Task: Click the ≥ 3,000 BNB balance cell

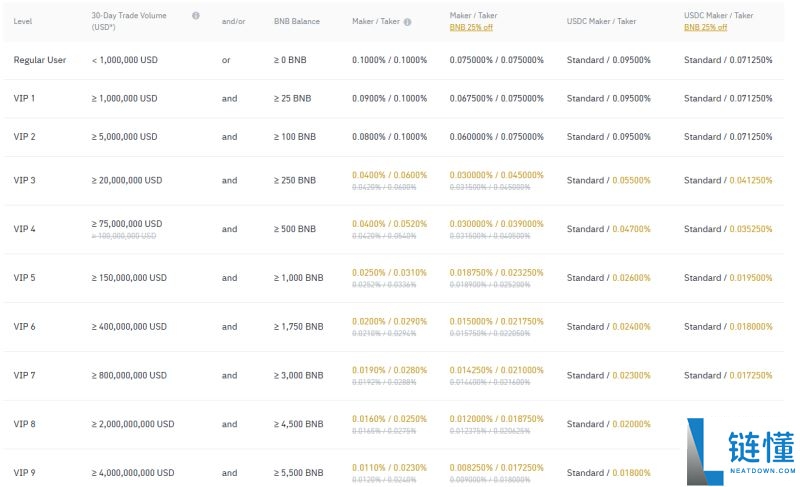Action: (x=298, y=375)
